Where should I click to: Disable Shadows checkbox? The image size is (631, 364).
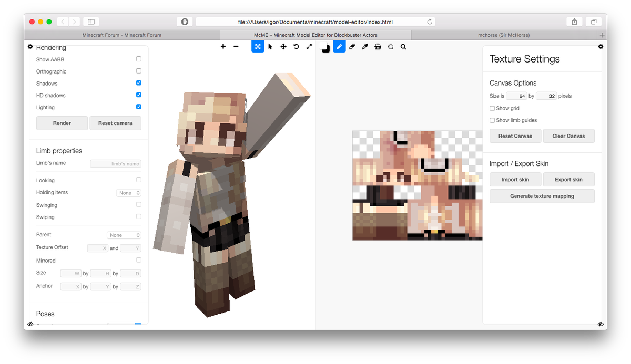click(139, 83)
